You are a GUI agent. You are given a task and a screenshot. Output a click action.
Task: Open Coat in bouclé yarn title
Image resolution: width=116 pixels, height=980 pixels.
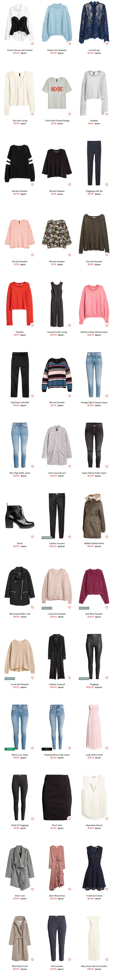57,473
